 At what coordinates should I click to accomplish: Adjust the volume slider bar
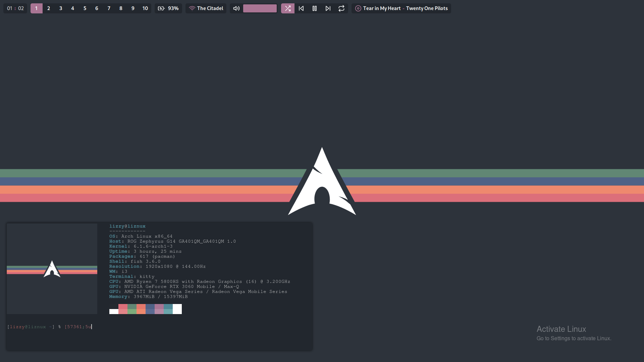click(260, 8)
